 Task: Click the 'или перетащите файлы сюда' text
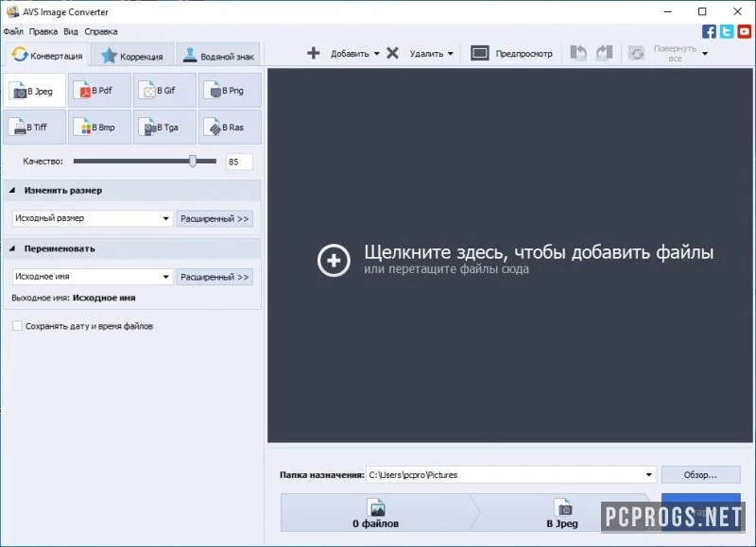(446, 269)
